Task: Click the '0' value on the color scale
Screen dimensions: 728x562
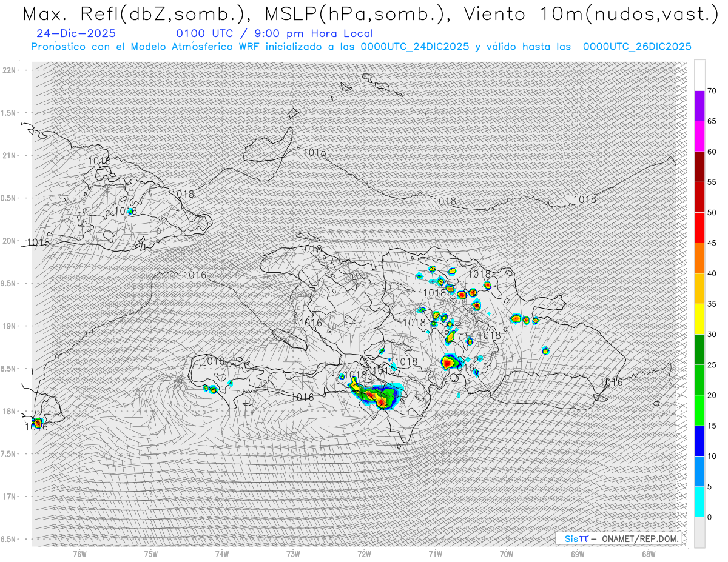Action: tap(710, 517)
